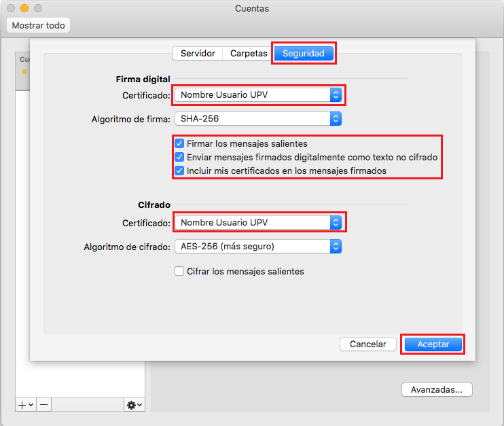This screenshot has width=504, height=426.
Task: Switch to the Servidor tab
Action: (x=198, y=53)
